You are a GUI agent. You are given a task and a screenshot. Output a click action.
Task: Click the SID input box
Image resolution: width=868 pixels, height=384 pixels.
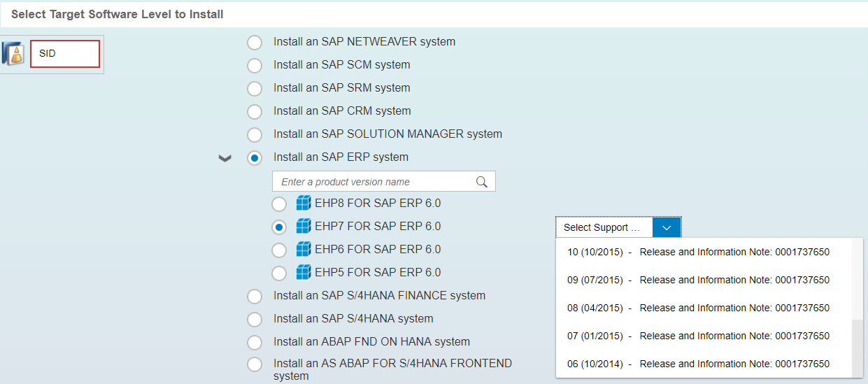pos(65,54)
